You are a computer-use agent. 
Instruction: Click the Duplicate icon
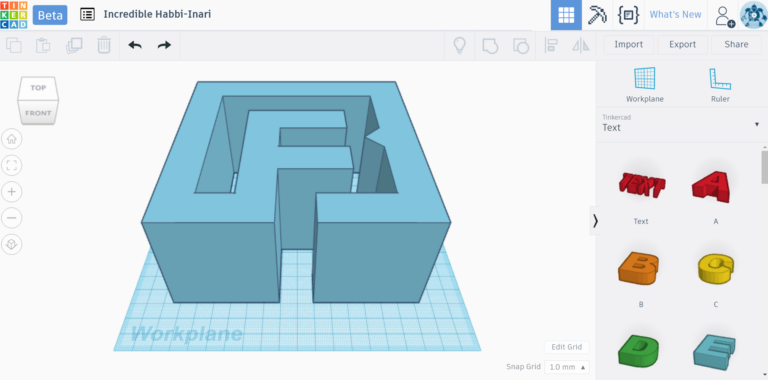(x=74, y=45)
